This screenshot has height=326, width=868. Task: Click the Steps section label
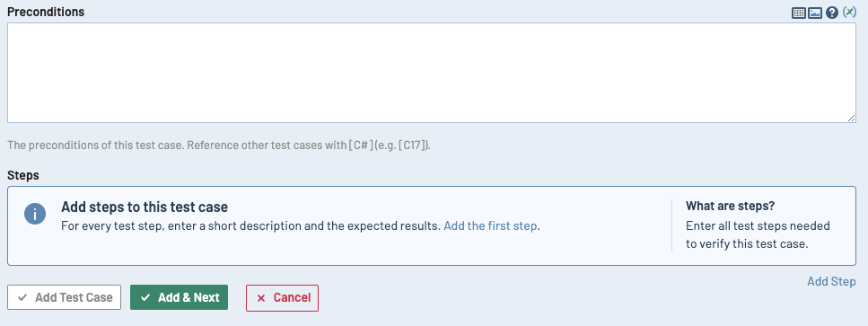pyautogui.click(x=23, y=175)
